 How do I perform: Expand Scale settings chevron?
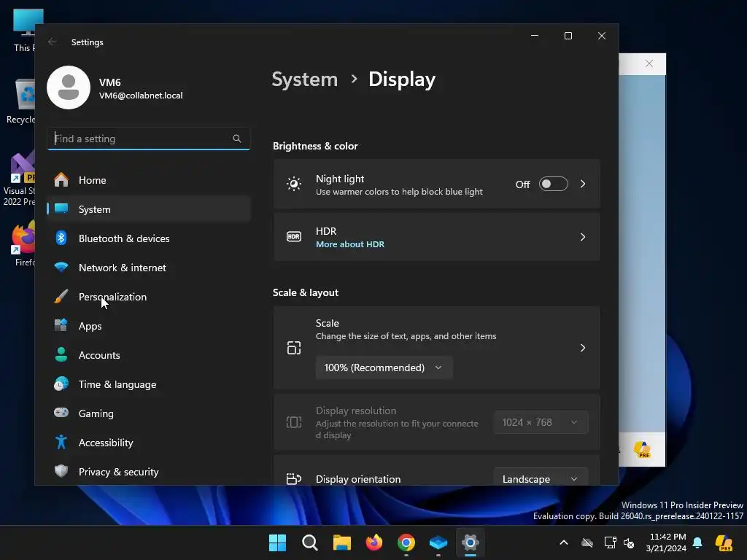coord(583,348)
